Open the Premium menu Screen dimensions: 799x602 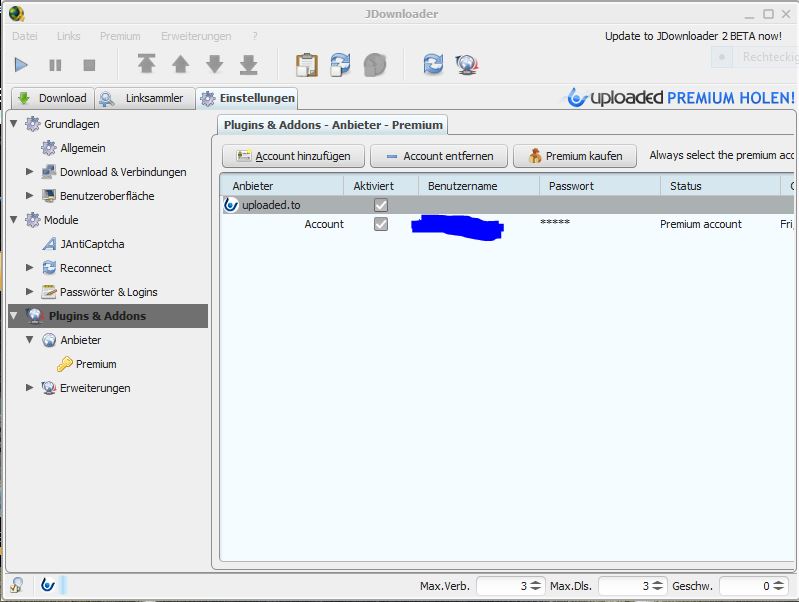(120, 36)
